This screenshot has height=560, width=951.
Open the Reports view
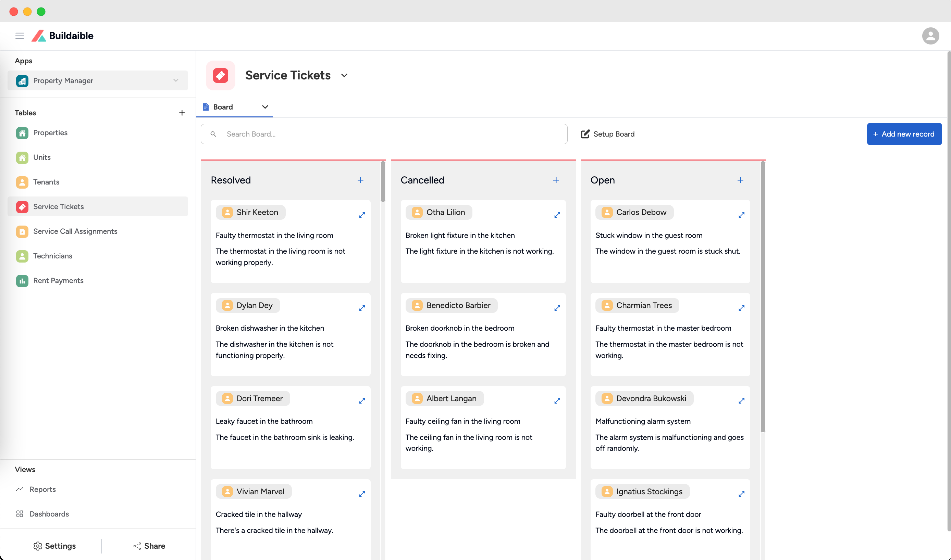[x=36, y=489]
